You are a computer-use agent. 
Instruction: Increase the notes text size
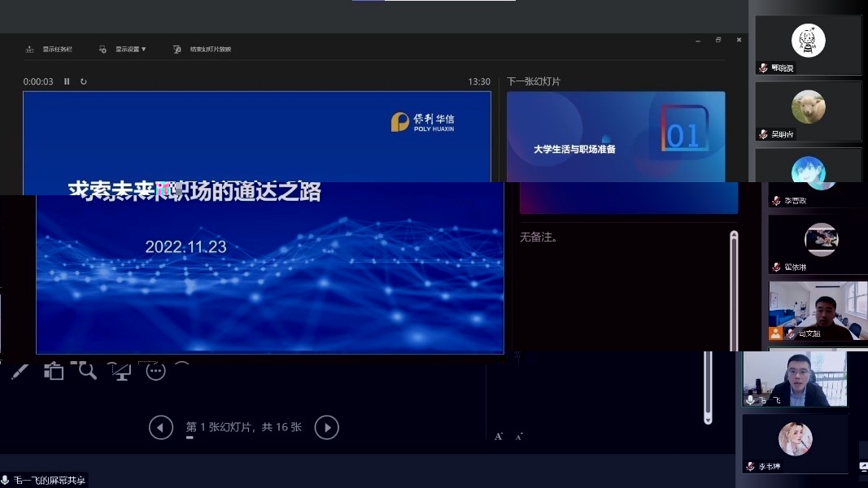pyautogui.click(x=498, y=437)
